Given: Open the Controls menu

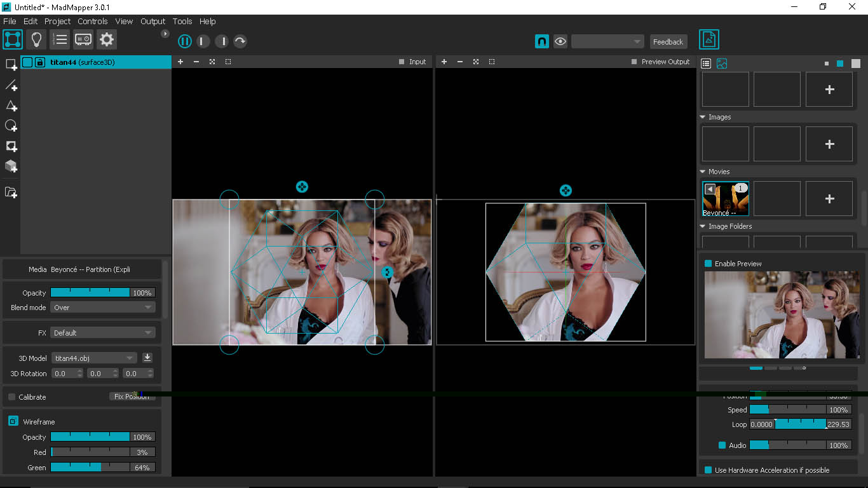Looking at the screenshot, I should 93,21.
